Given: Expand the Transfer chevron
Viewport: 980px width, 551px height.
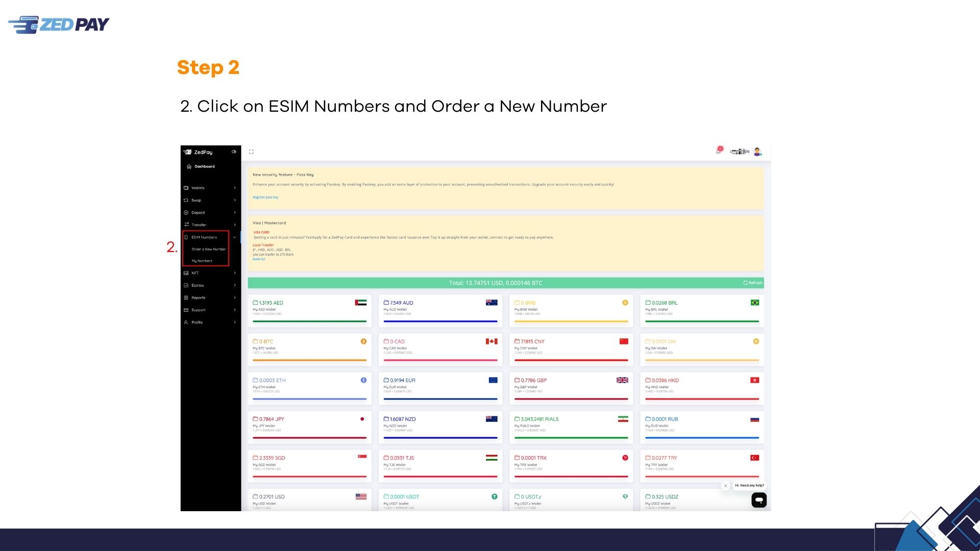Looking at the screenshot, I should 235,224.
